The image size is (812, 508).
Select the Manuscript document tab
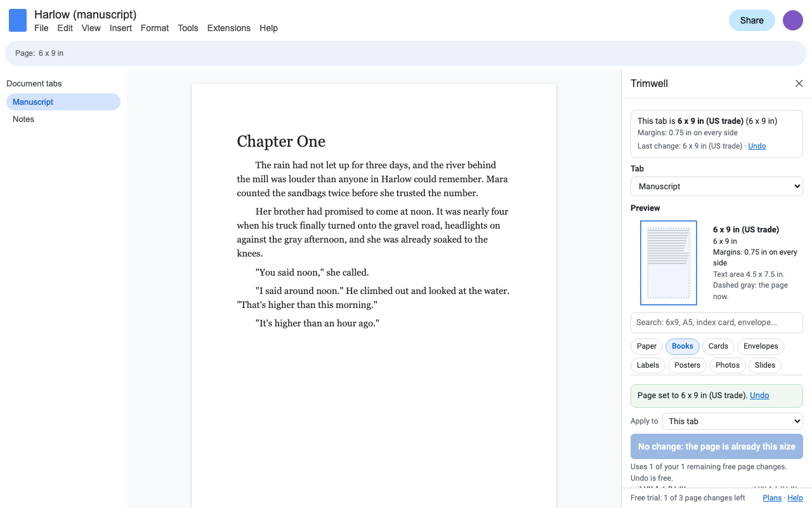tap(63, 102)
